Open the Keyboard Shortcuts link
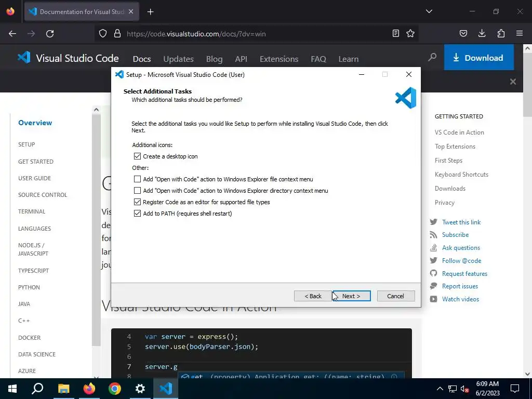The height and width of the screenshot is (399, 532). point(461,175)
